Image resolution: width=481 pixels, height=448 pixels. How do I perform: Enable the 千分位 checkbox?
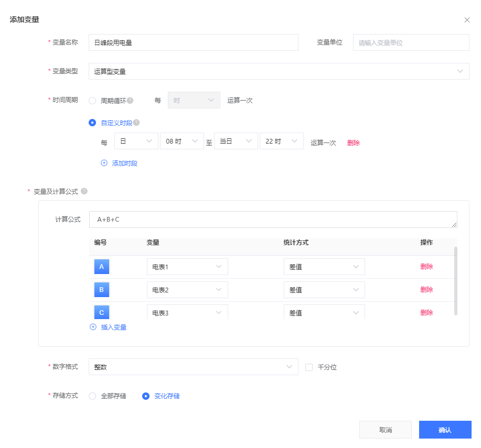pos(309,367)
